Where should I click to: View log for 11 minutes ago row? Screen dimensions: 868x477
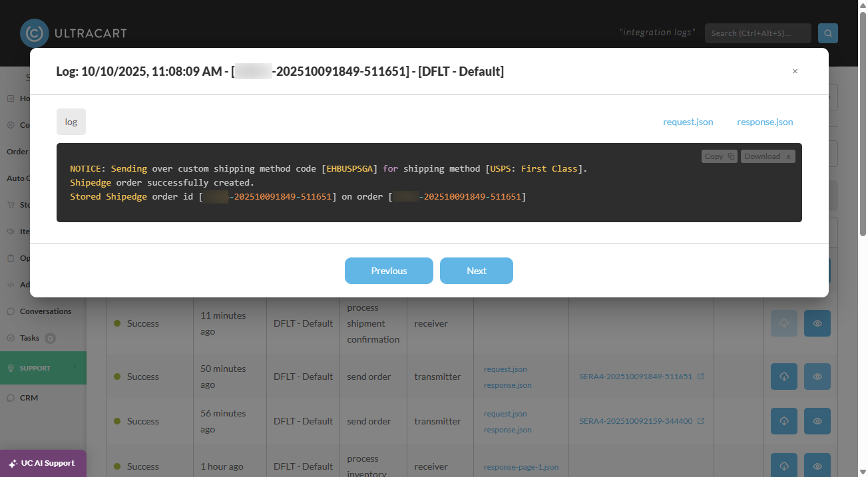point(817,323)
